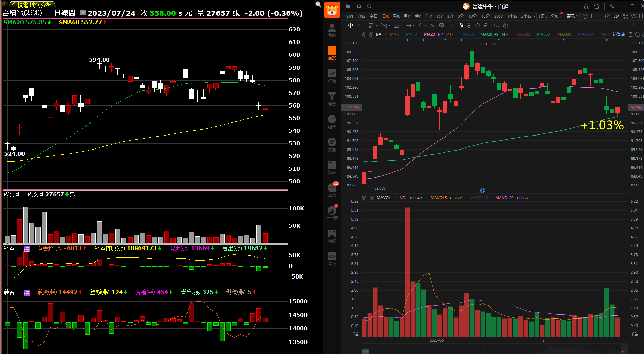
Task: Click the pencil drawing mode icon
Action: tap(616, 16)
